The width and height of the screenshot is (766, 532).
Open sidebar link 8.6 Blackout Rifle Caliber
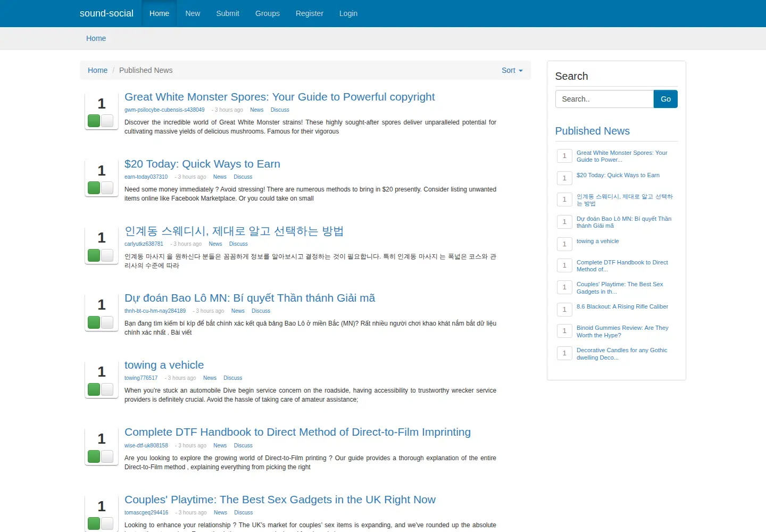coord(622,306)
